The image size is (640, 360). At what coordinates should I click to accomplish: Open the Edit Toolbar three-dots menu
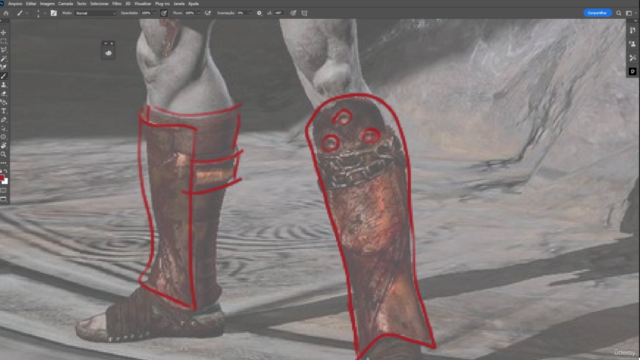click(x=4, y=163)
